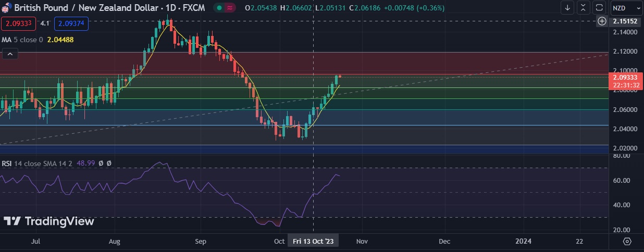The width and height of the screenshot is (644, 252).
Task: Click the Dec label on the time axis
Action: tap(444, 241)
